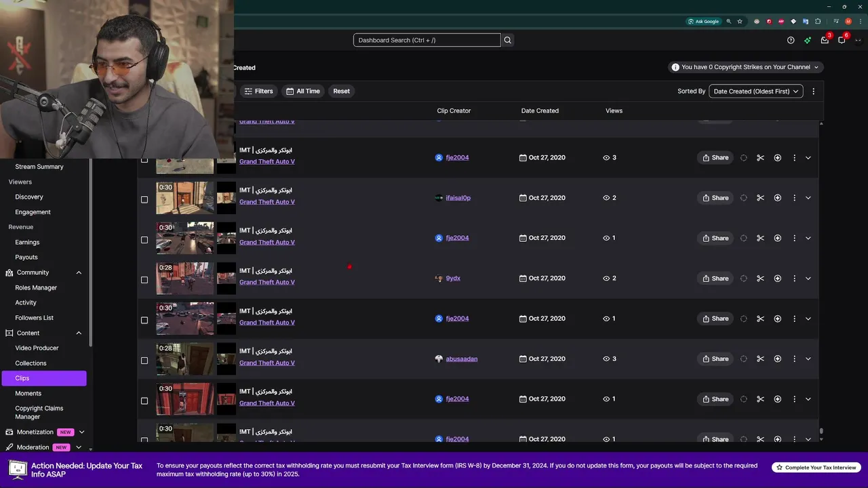Open the browser media control icon
The width and height of the screenshot is (868, 488).
[x=836, y=21]
